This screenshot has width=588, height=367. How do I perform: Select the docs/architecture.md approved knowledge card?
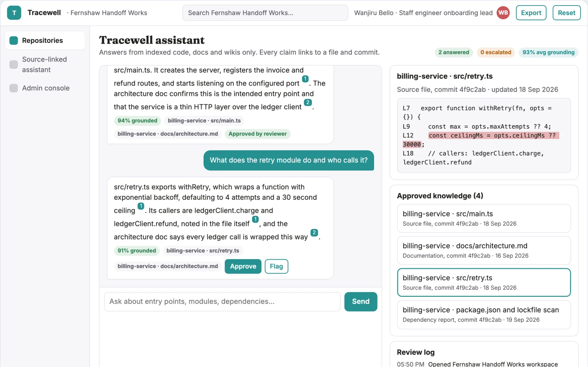[x=484, y=250]
